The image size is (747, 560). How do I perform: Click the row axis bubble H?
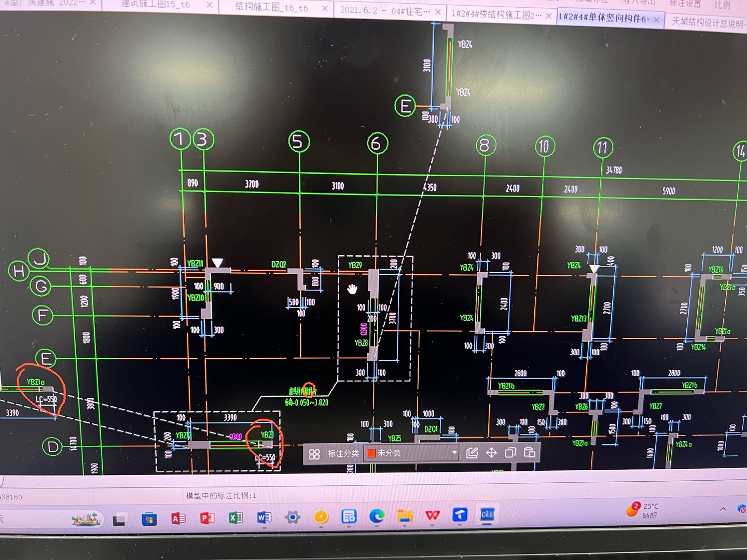pos(18,271)
